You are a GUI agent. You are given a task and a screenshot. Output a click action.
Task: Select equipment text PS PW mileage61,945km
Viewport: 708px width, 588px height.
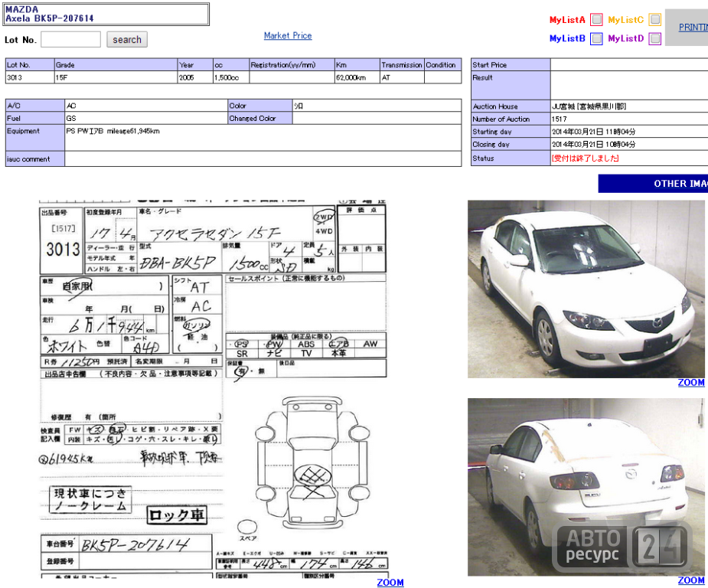113,131
